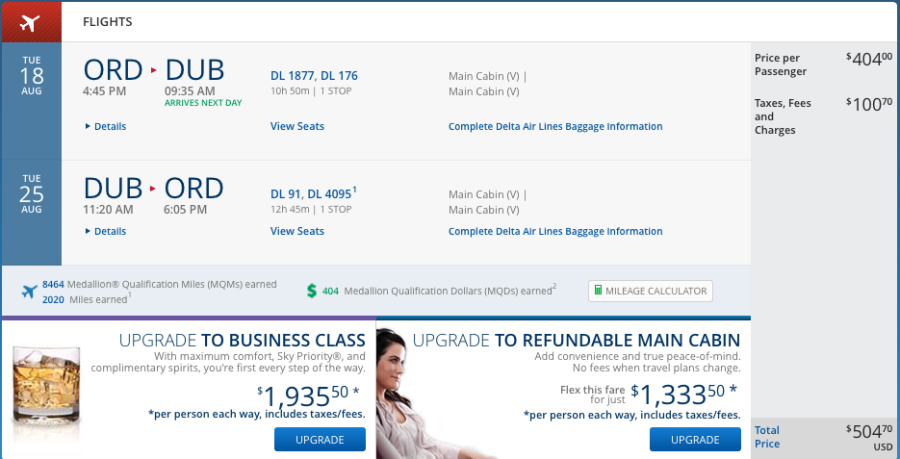Click the red airplane flights icon

tap(30, 22)
